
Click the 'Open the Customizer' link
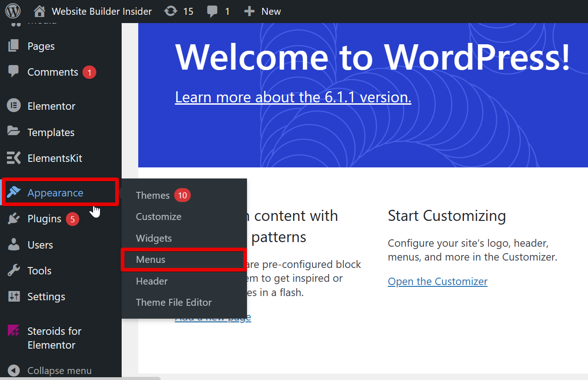(437, 281)
